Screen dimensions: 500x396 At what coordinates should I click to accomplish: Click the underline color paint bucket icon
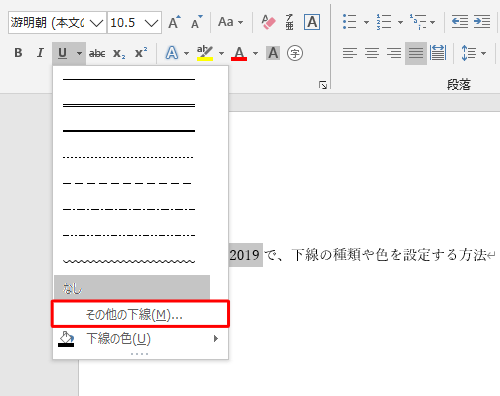pos(66,339)
